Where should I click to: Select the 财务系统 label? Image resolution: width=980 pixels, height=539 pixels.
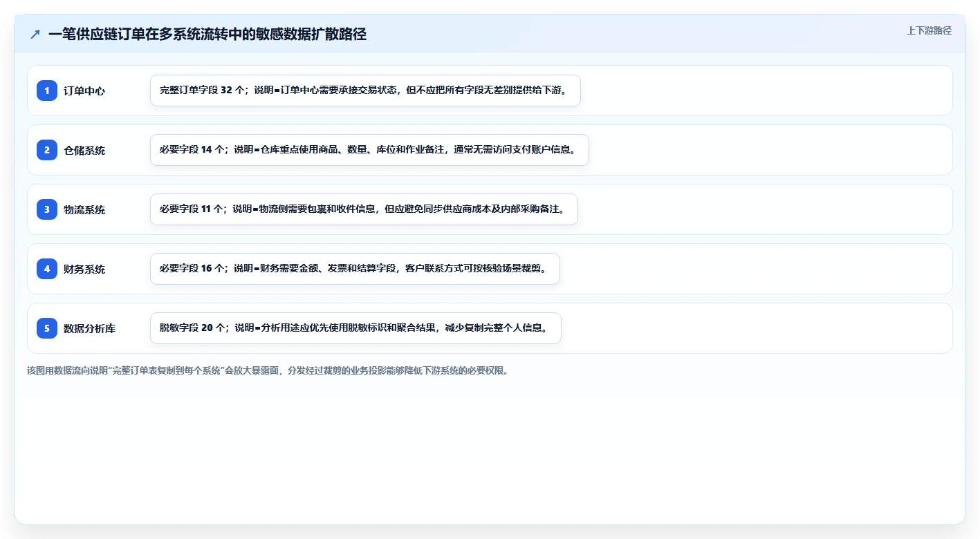point(84,269)
